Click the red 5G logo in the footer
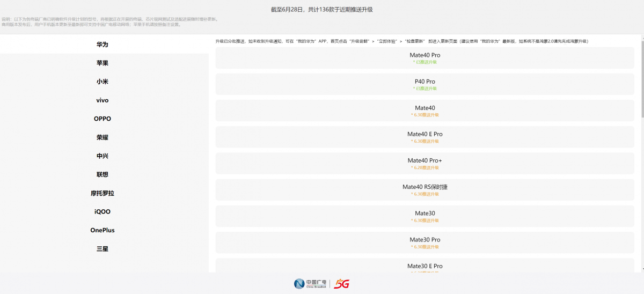The height and width of the screenshot is (294, 644). 342,284
